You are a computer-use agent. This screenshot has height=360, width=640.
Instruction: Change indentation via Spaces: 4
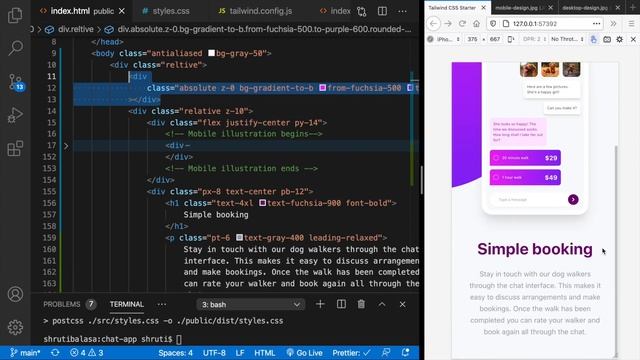[x=176, y=353]
